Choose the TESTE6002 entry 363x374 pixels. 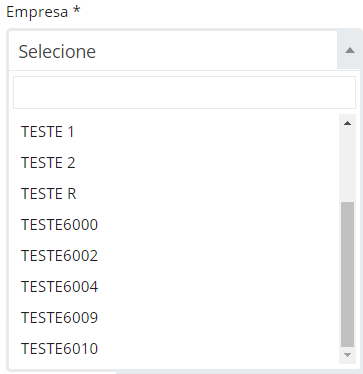pyautogui.click(x=174, y=256)
